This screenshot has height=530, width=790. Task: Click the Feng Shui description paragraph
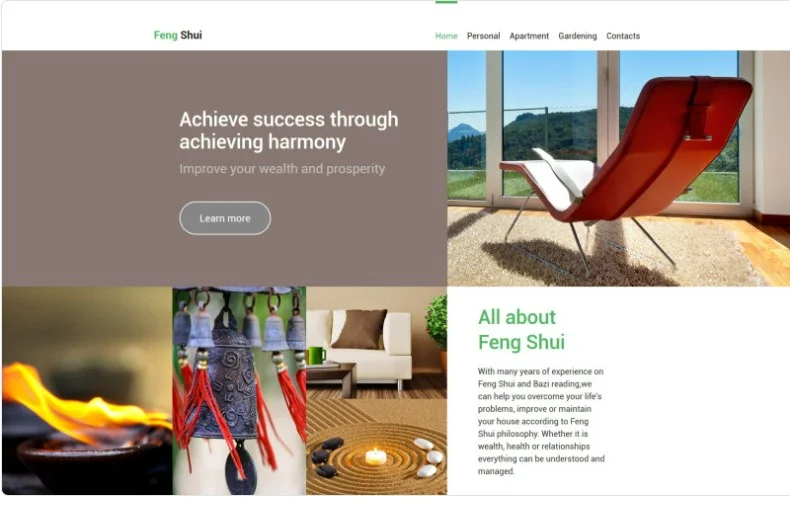[x=541, y=421]
